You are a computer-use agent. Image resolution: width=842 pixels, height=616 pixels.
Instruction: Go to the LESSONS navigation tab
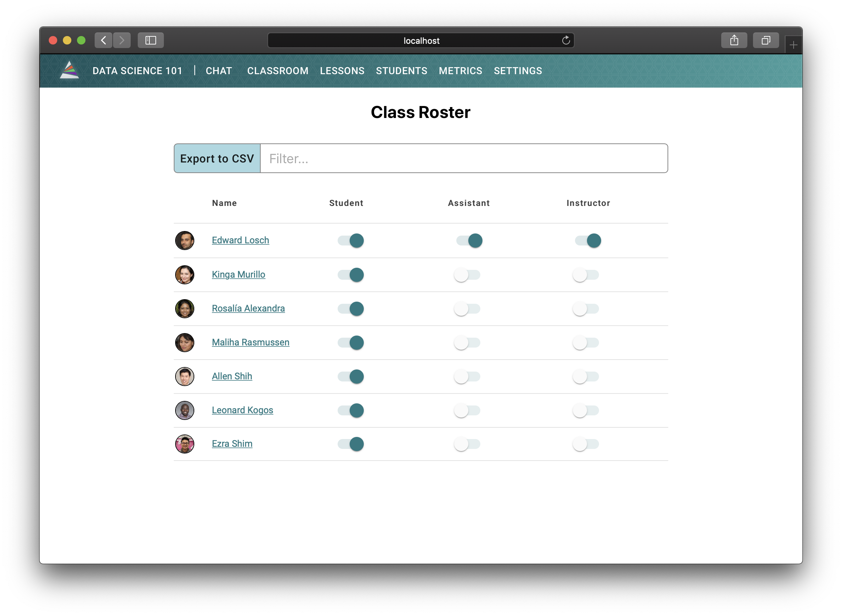click(x=342, y=71)
